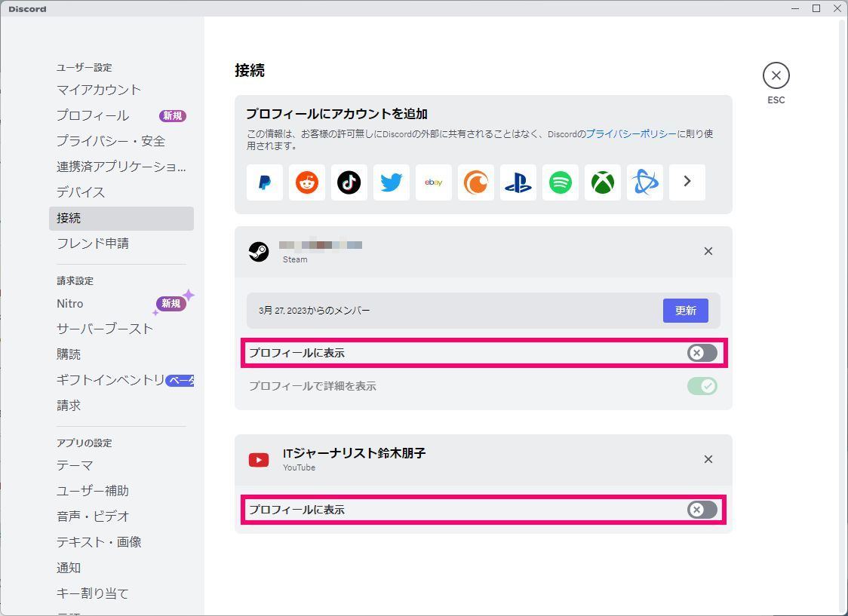The width and height of the screenshot is (848, 616).
Task: Open 音声・ビデオ settings
Action: [121, 516]
